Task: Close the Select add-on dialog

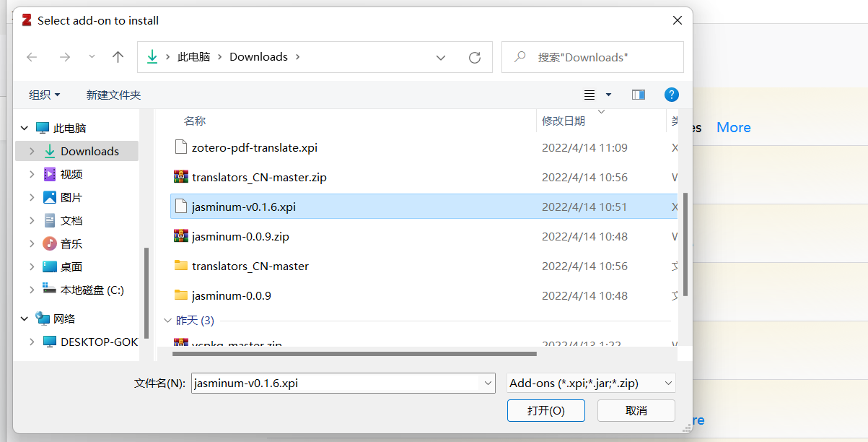Action: pyautogui.click(x=678, y=20)
